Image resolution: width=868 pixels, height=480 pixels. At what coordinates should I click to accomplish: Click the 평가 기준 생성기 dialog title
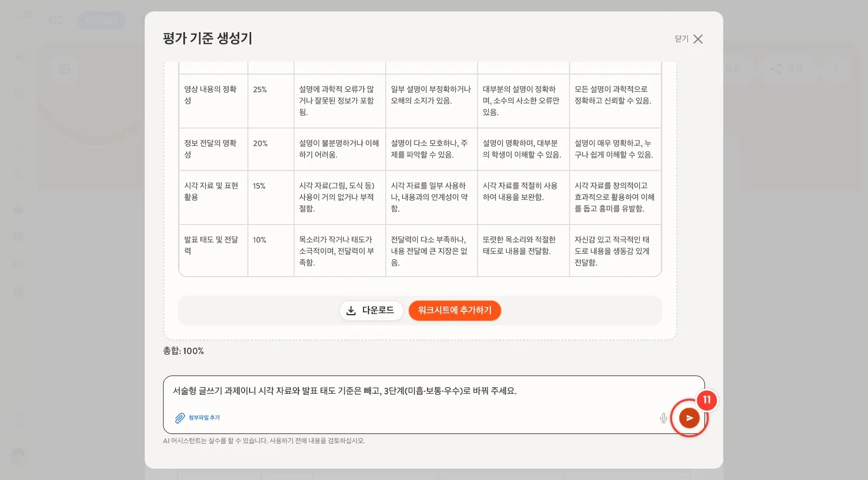coord(207,39)
